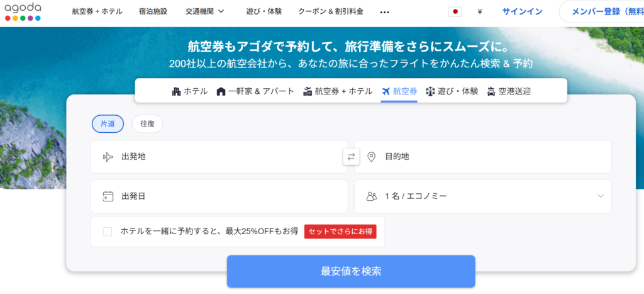Switch to the ホテル tab
This screenshot has width=644, height=294.
click(189, 91)
